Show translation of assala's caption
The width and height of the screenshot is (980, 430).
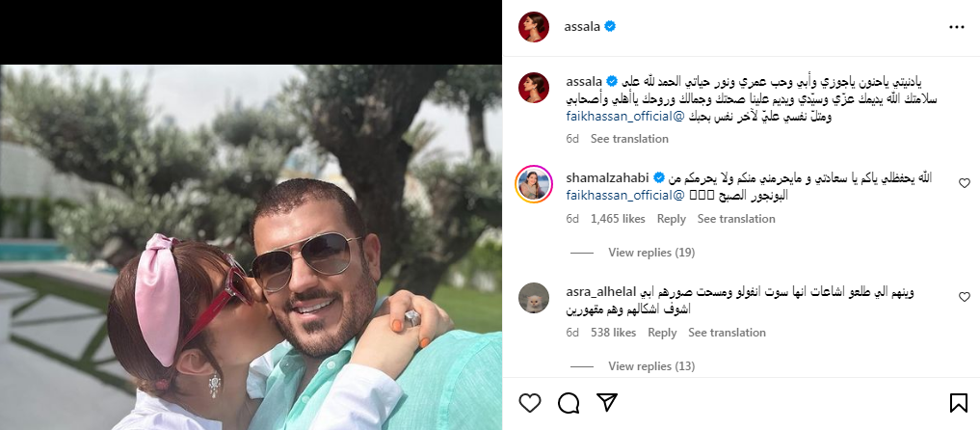tap(629, 139)
